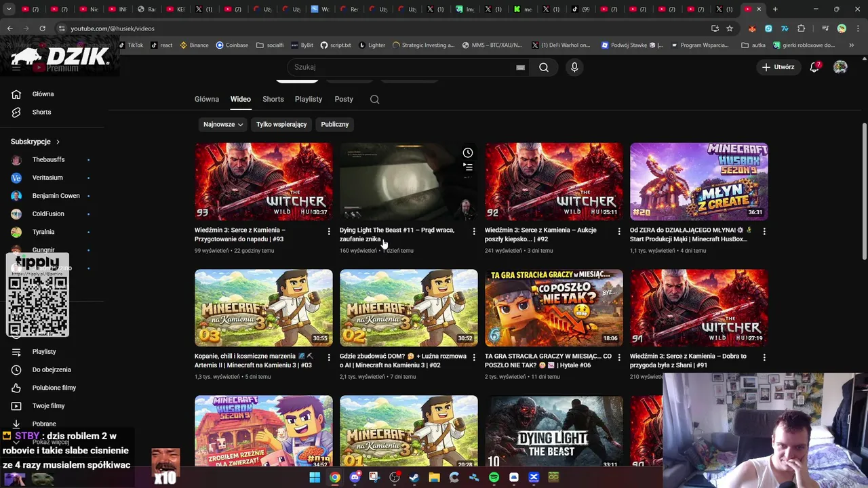
Task: Switch to the Główna channel tab
Action: tap(207, 99)
